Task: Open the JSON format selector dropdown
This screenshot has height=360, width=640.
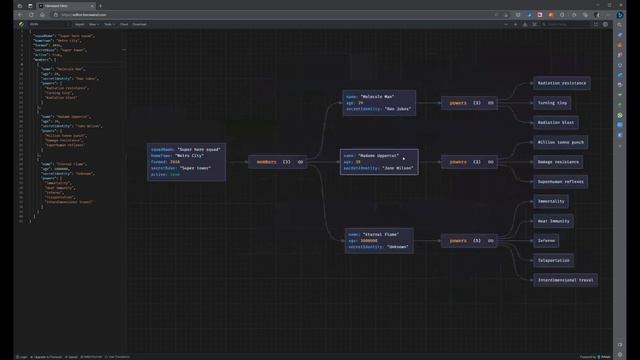Action: (49, 24)
